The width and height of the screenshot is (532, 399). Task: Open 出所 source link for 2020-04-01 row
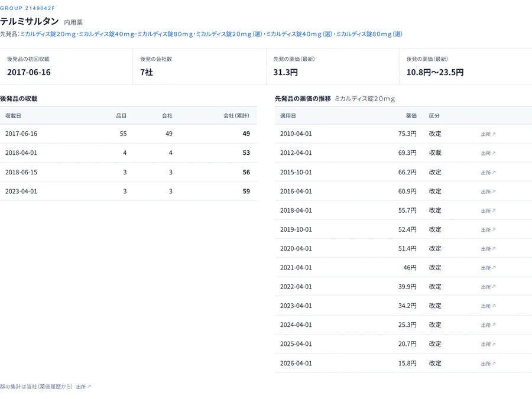coord(488,249)
